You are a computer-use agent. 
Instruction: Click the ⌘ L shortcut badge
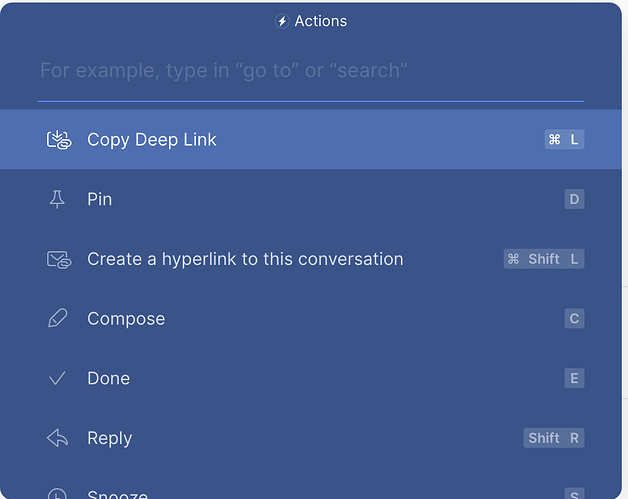click(x=564, y=140)
